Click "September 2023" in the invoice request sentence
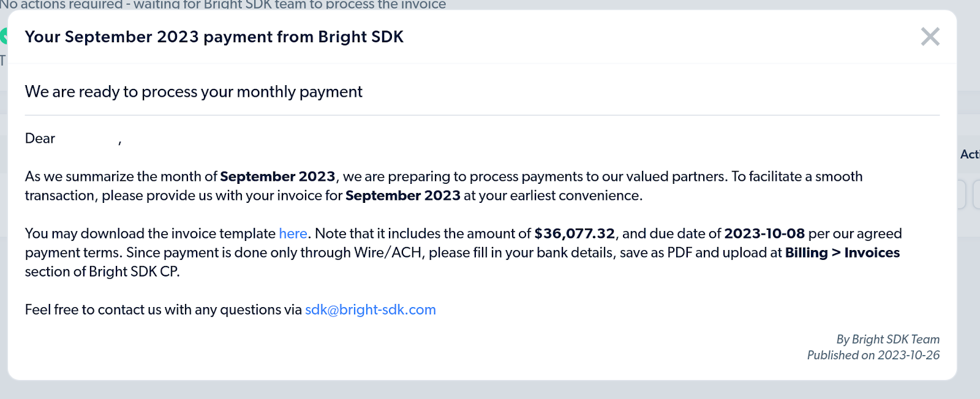The height and width of the screenshot is (399, 980). pos(402,196)
